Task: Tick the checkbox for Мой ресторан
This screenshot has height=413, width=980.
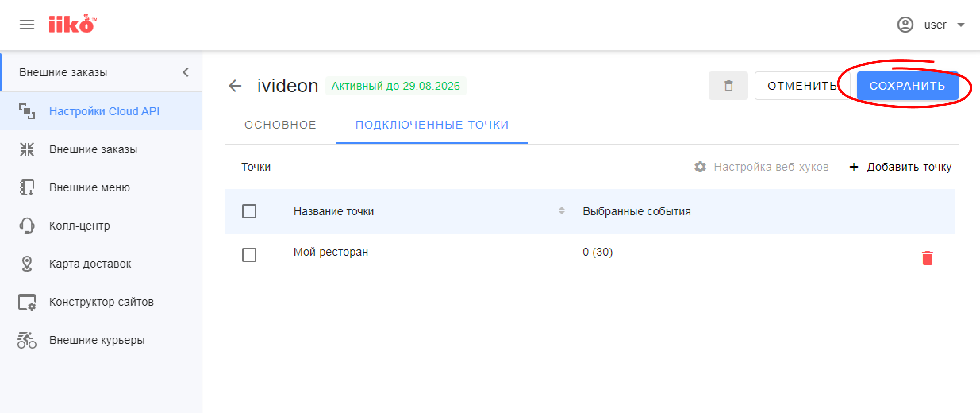Action: click(249, 255)
